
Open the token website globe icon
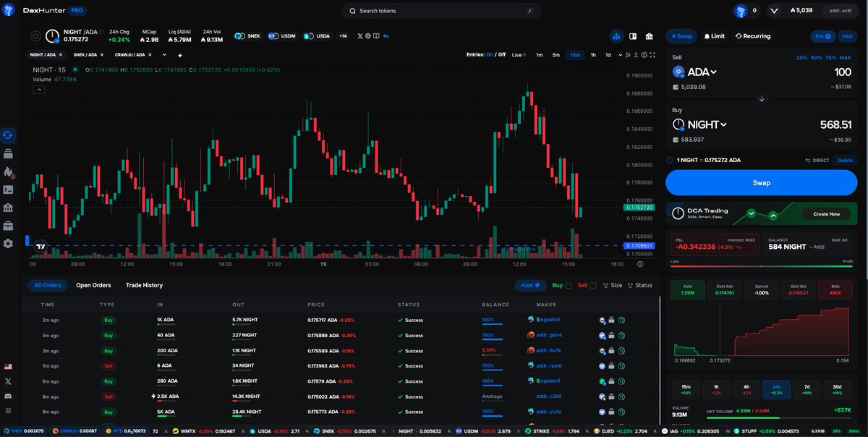pyautogui.click(x=368, y=35)
